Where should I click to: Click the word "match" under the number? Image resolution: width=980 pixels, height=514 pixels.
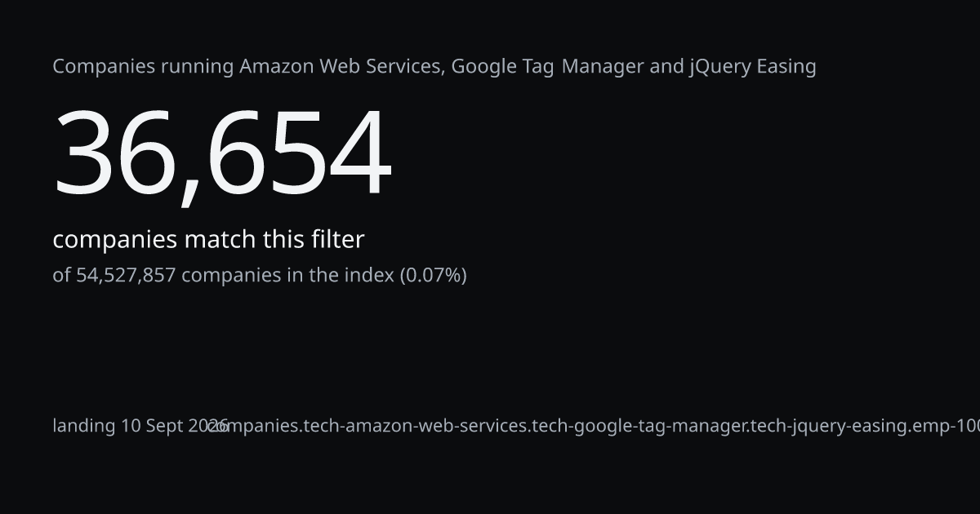coord(219,240)
